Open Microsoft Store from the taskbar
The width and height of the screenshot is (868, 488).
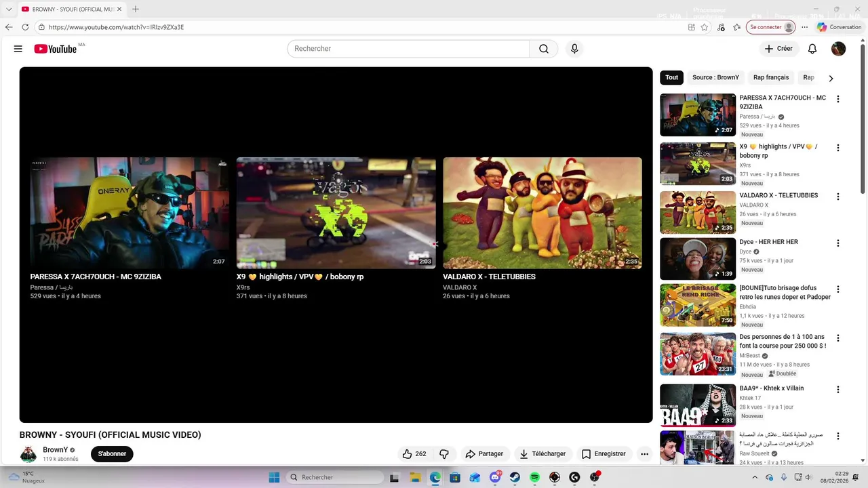click(455, 477)
